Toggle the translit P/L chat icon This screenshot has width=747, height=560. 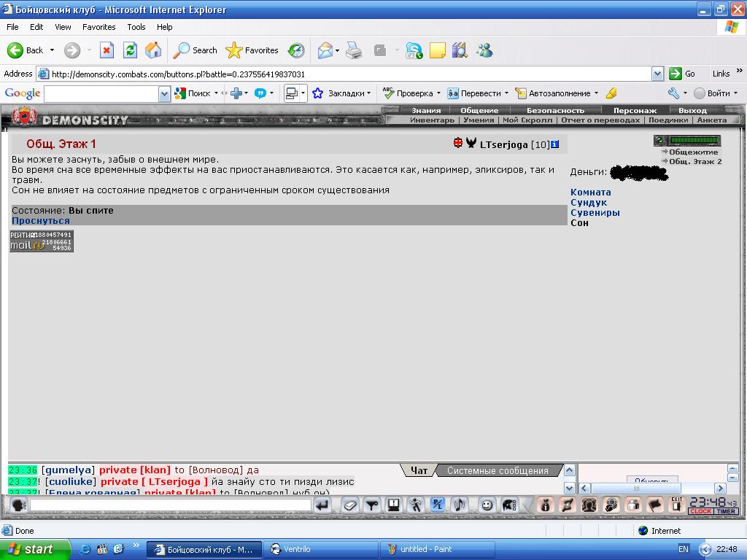(x=438, y=505)
